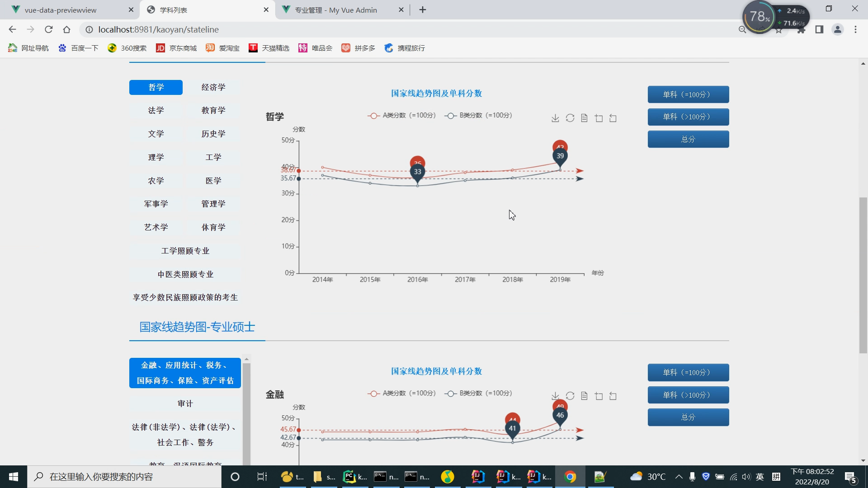Click 总分 button beside 哲学 chart

tap(688, 139)
